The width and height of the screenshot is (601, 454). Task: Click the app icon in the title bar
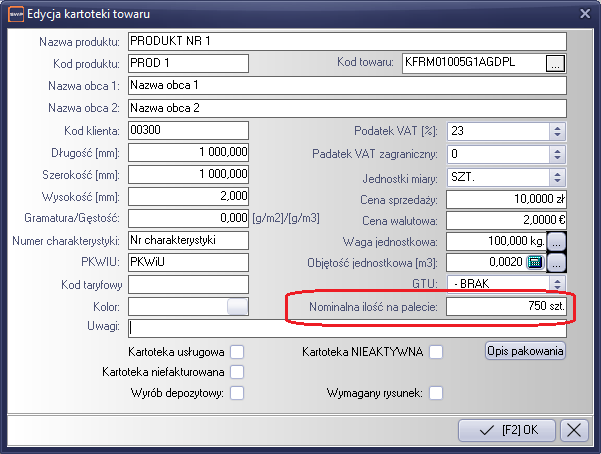pyautogui.click(x=16, y=12)
